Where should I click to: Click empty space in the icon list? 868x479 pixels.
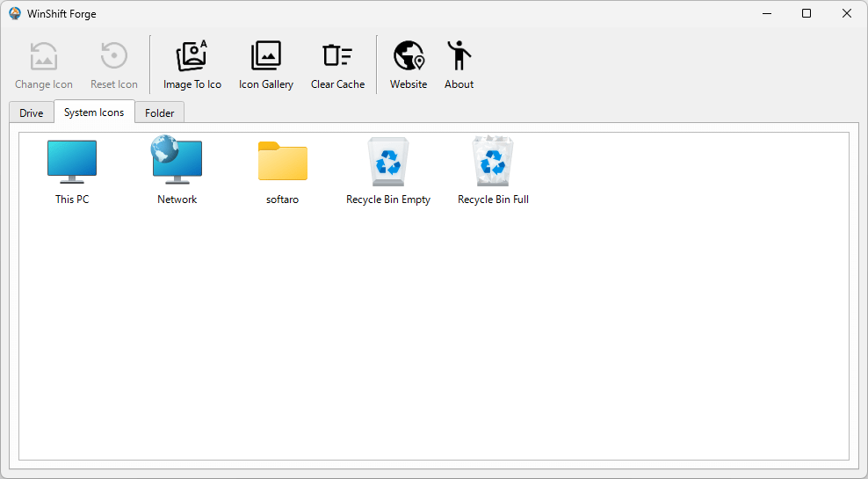click(439, 352)
